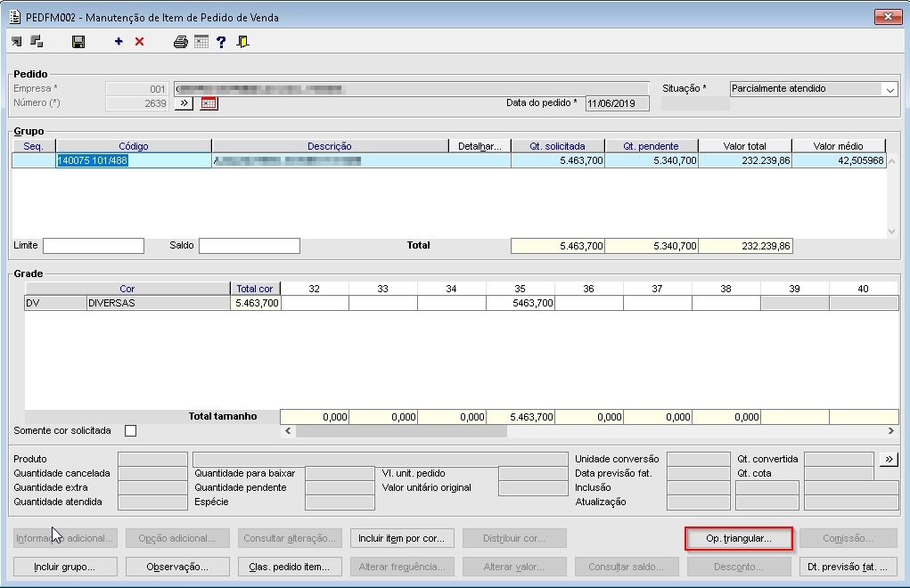Click the save floppy disk icon
The width and height of the screenshot is (910, 588).
point(78,42)
